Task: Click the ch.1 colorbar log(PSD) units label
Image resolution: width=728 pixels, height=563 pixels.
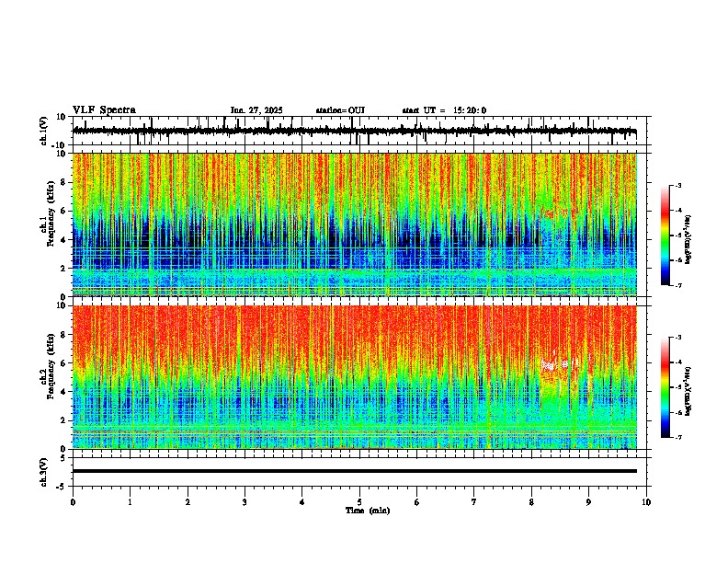Action: point(688,240)
